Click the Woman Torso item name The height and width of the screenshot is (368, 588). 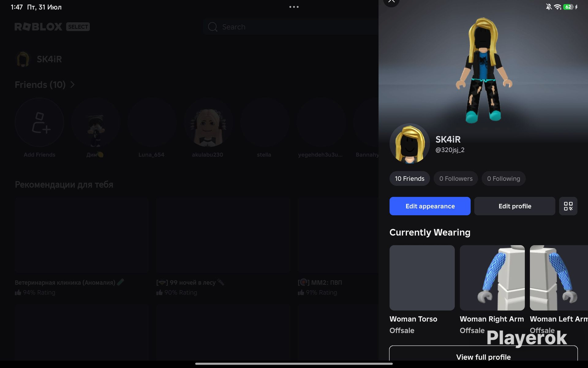coord(413,319)
